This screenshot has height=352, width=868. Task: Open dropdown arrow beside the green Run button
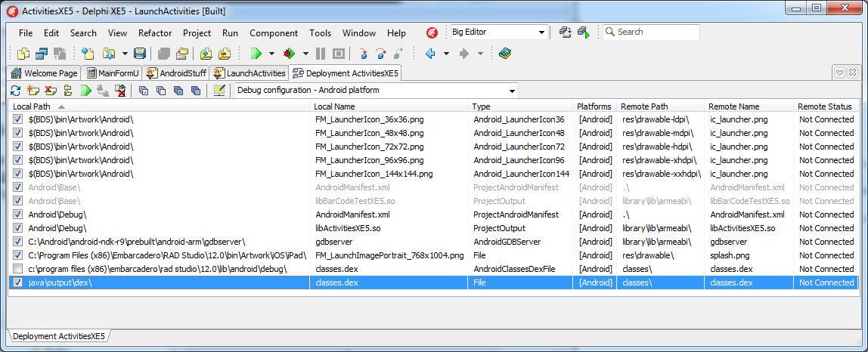271,54
